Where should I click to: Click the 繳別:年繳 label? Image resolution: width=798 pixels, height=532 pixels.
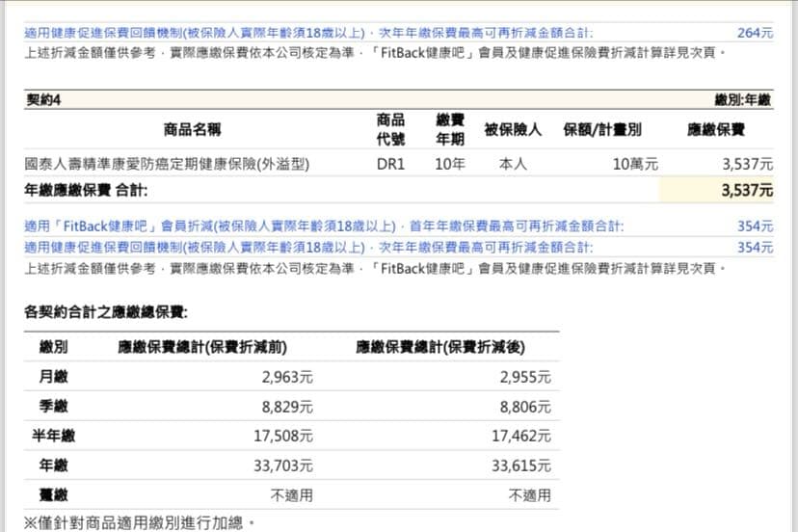click(742, 100)
